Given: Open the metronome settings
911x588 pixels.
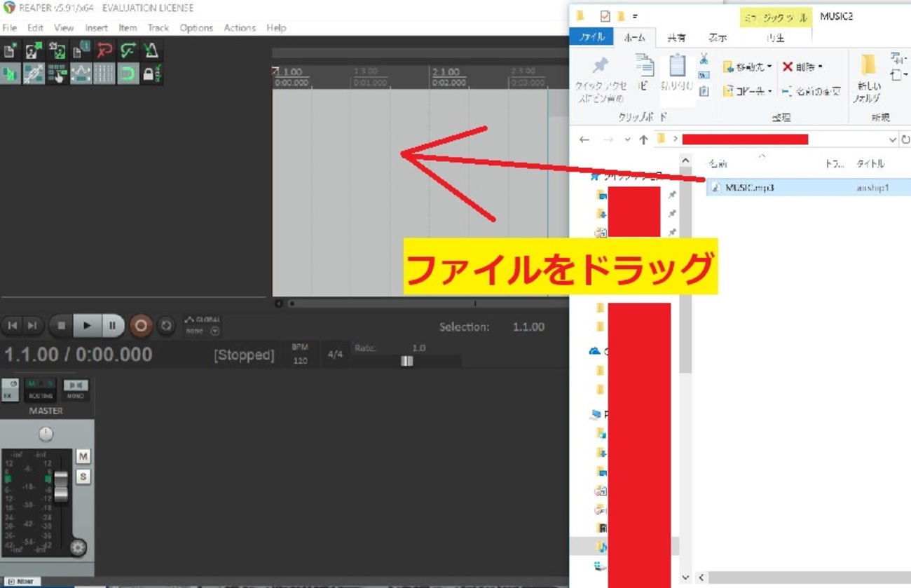Looking at the screenshot, I should tap(151, 50).
